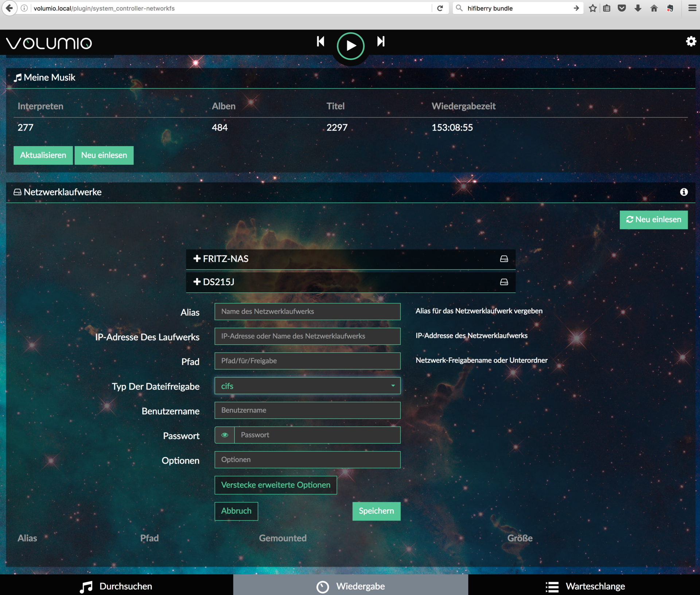Screen dimensions: 700x595
Task: Click the drive icon on FRITZ-NAS row
Action: [504, 259]
